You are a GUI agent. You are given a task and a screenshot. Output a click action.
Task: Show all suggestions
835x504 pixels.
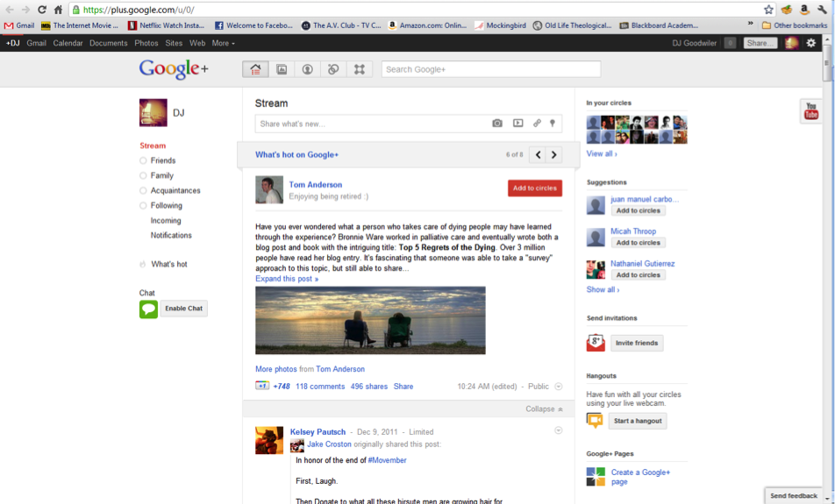tap(603, 289)
